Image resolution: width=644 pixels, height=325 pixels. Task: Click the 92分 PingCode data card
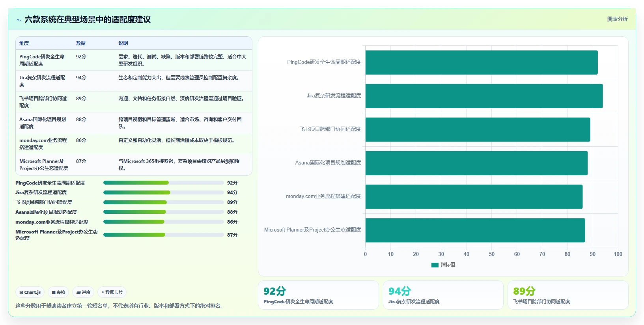pos(318,295)
